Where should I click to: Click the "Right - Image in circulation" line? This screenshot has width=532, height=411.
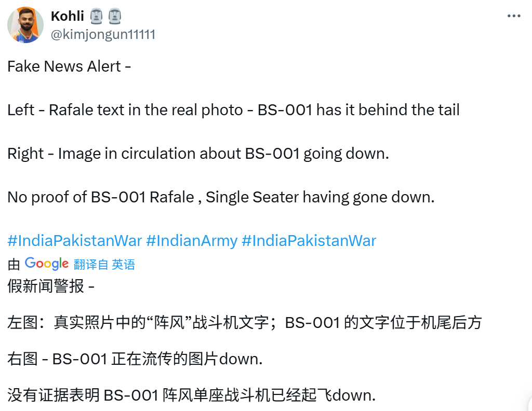pos(198,154)
